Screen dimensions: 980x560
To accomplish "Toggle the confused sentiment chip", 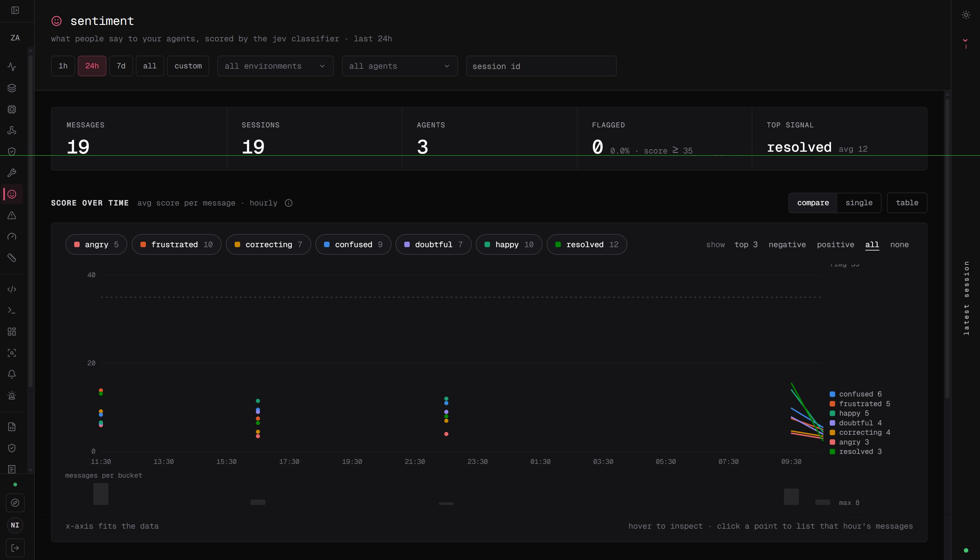I will pyautogui.click(x=353, y=245).
